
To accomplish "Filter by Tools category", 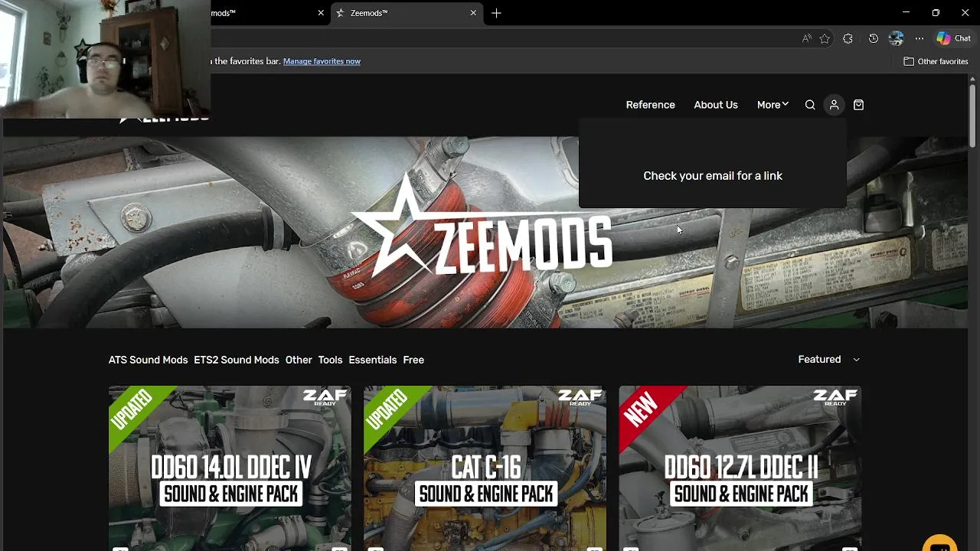I will (x=330, y=360).
